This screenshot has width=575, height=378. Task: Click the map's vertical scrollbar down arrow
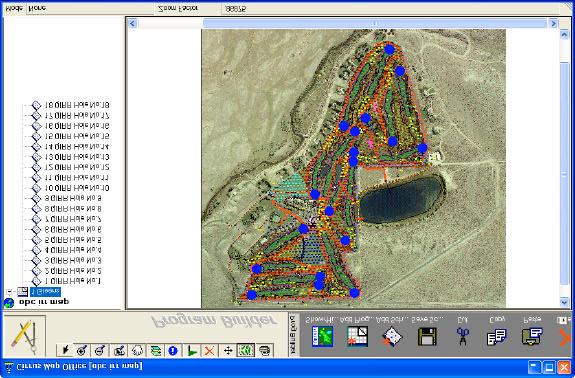564,302
